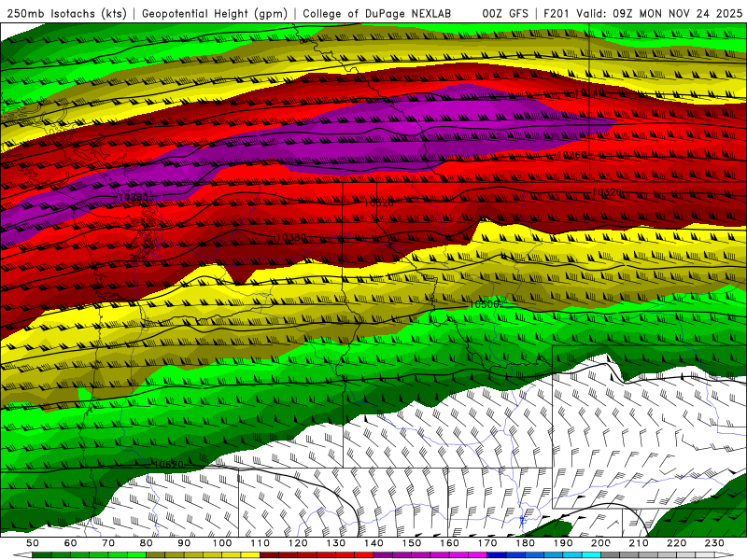Select the 170 knot legend label
Screen dimensions: 747x560
pos(487,543)
